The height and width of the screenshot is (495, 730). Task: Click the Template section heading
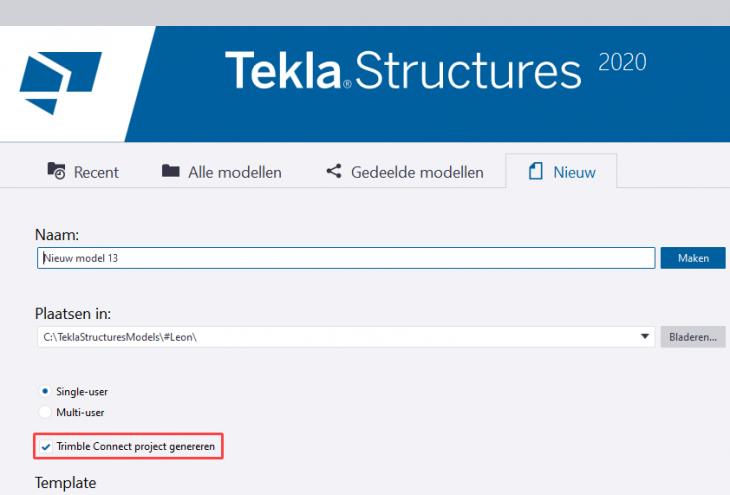[66, 482]
